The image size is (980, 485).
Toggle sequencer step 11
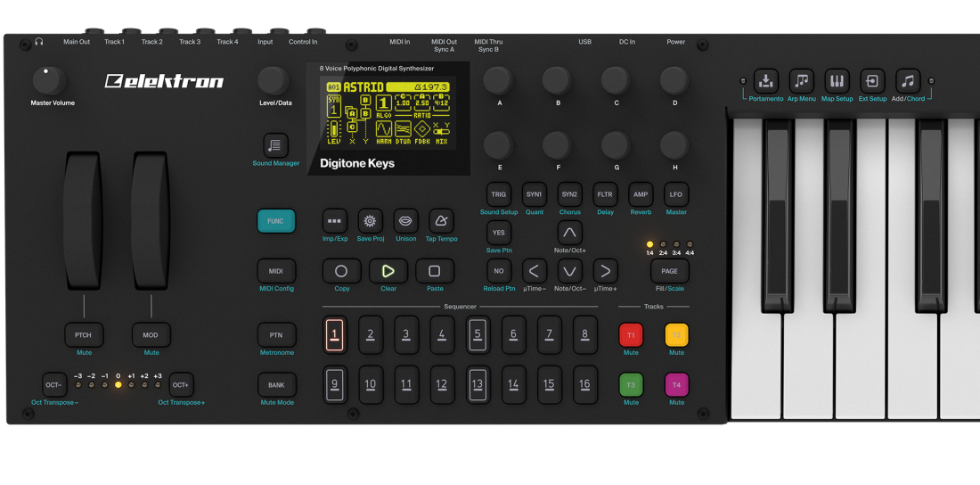pos(406,385)
